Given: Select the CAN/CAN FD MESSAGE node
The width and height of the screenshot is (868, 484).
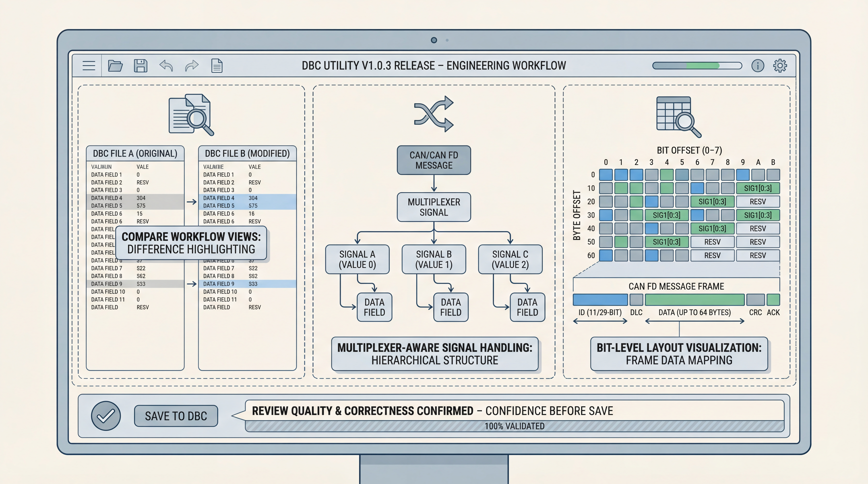Looking at the screenshot, I should click(434, 160).
